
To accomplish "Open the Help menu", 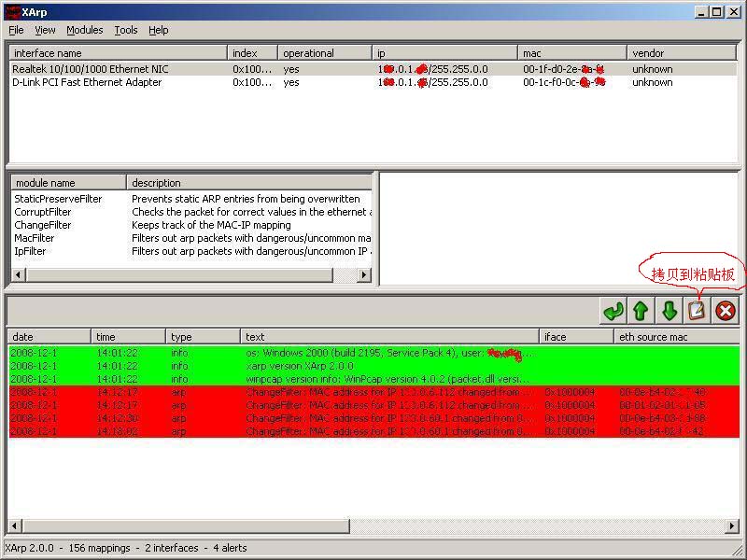I will [x=159, y=30].
